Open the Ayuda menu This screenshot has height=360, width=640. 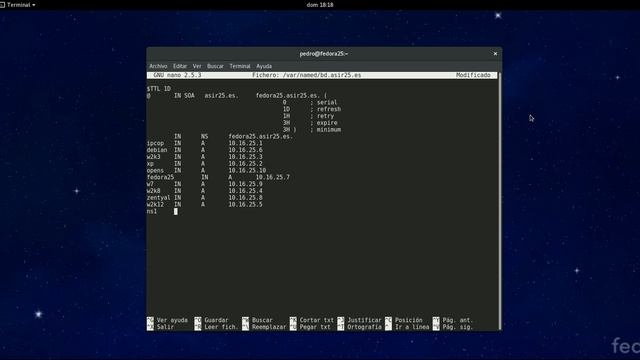(264, 66)
